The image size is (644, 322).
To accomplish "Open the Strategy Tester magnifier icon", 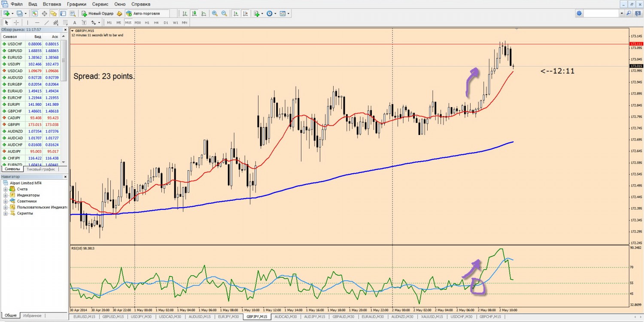I will click(73, 13).
